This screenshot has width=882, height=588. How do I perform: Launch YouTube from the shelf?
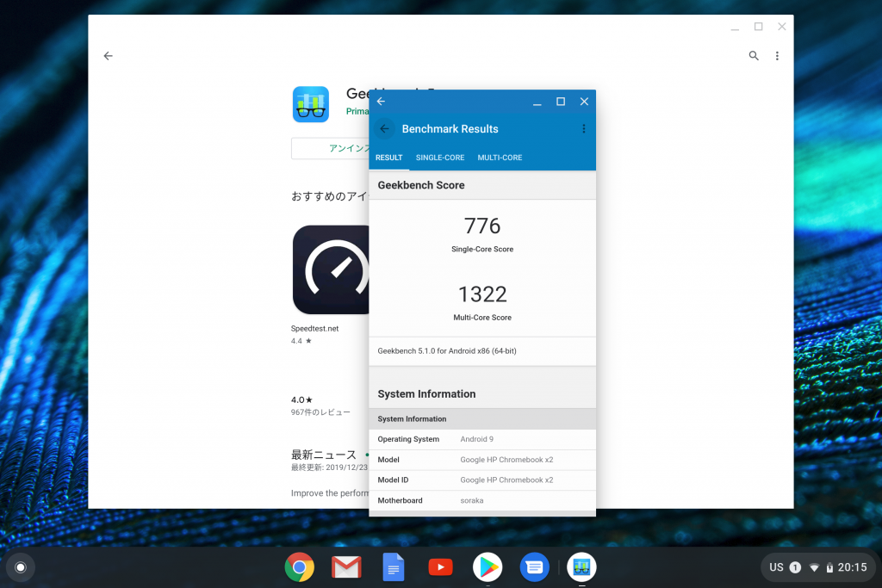click(440, 567)
